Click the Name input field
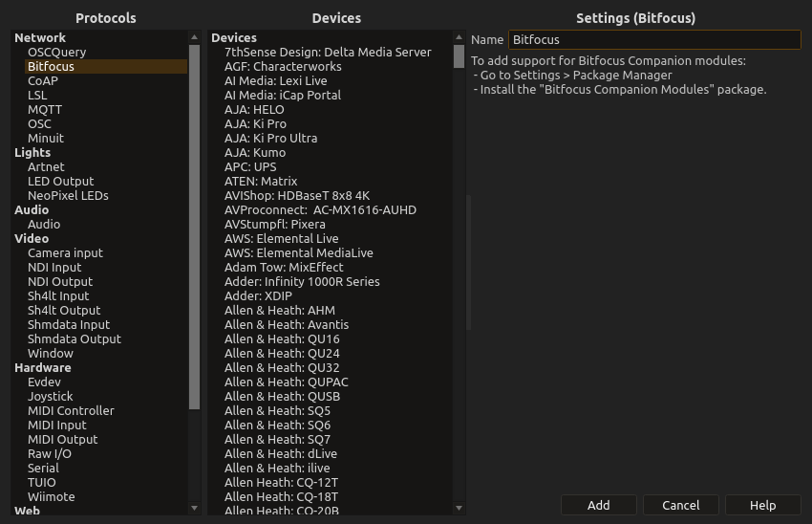The height and width of the screenshot is (524, 812). pos(654,39)
